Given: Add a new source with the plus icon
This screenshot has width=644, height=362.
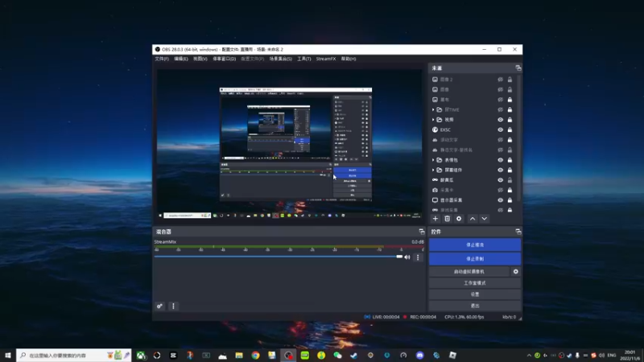Looking at the screenshot, I should point(436,219).
